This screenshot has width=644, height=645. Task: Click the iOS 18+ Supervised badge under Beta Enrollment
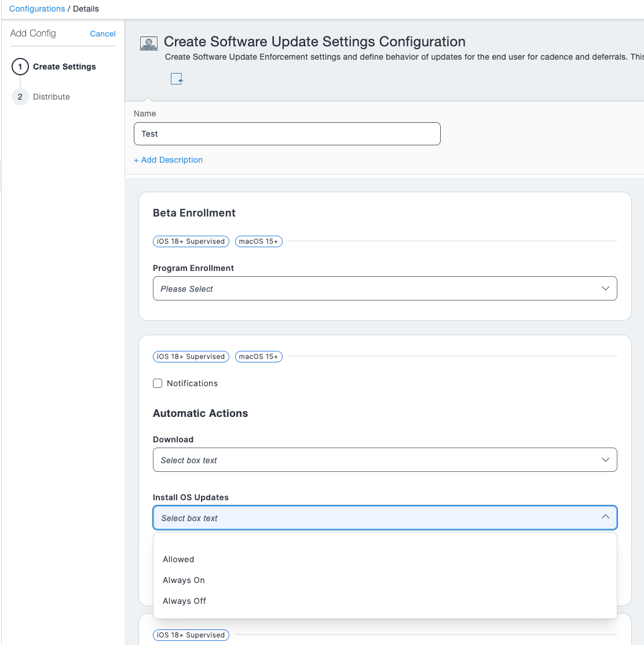click(191, 241)
